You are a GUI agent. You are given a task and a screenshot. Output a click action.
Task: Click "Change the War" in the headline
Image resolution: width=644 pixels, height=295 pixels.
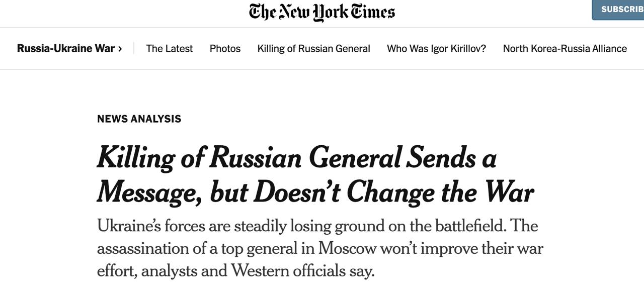pos(440,192)
